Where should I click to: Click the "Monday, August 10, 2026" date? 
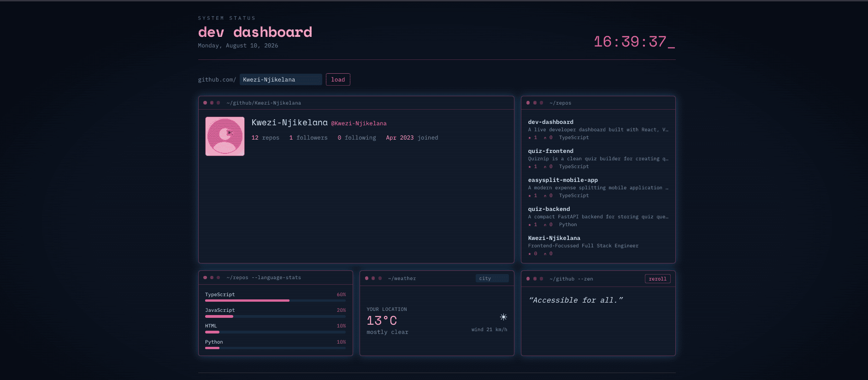click(x=238, y=46)
